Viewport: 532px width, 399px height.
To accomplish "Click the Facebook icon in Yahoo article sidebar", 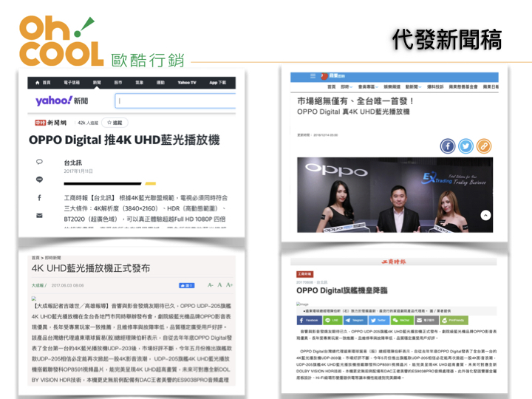I will (x=39, y=197).
